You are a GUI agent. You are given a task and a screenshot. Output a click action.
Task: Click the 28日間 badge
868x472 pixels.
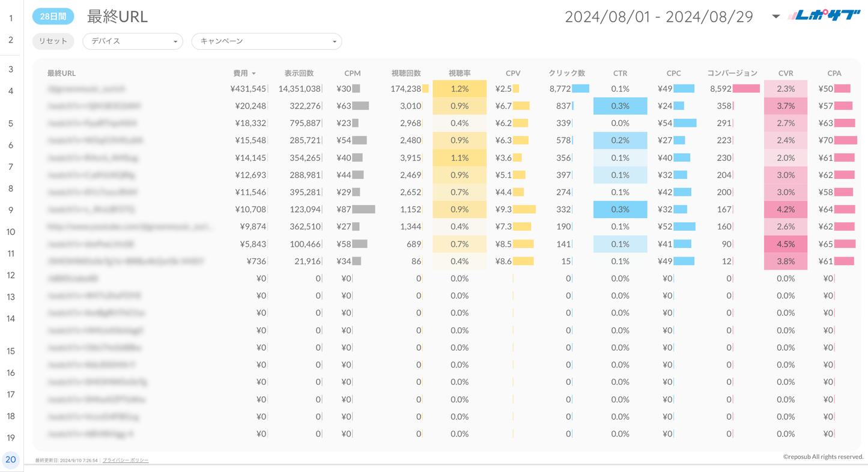[53, 17]
